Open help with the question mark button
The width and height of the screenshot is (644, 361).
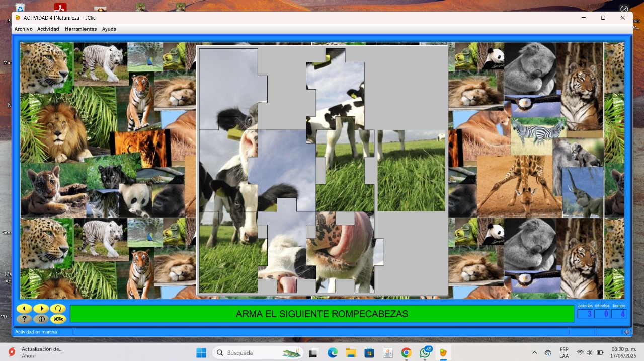tap(24, 319)
